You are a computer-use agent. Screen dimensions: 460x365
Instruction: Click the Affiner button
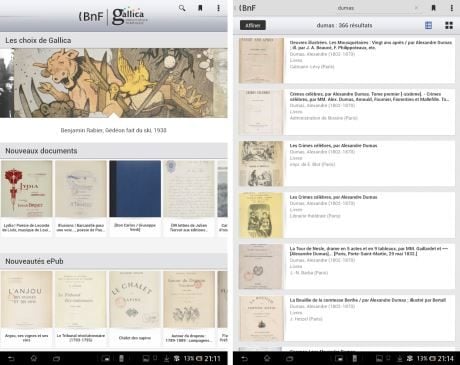pyautogui.click(x=253, y=25)
